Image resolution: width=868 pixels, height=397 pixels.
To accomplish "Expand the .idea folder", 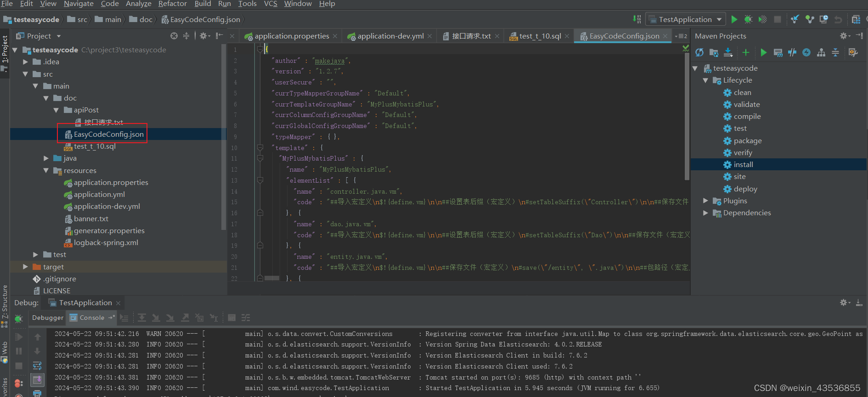I will coord(25,62).
